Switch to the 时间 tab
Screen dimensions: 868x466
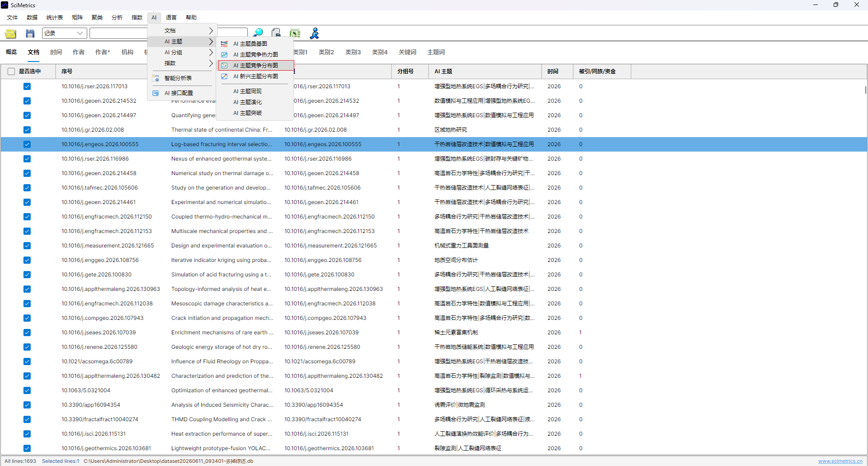coord(56,52)
